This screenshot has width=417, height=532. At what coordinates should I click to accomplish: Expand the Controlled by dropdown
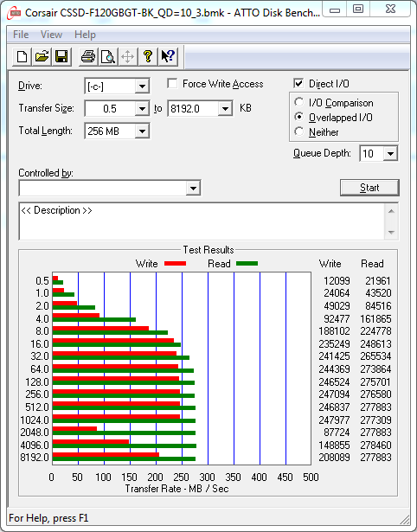(193, 188)
